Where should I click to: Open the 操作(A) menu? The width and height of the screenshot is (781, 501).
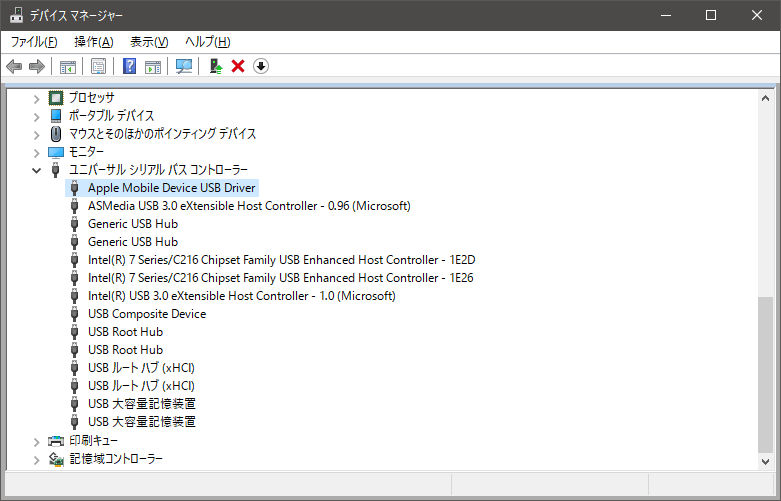[93, 42]
